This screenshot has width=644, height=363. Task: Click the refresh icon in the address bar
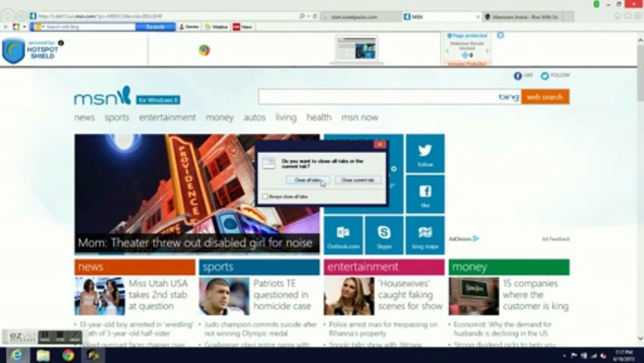(x=315, y=16)
